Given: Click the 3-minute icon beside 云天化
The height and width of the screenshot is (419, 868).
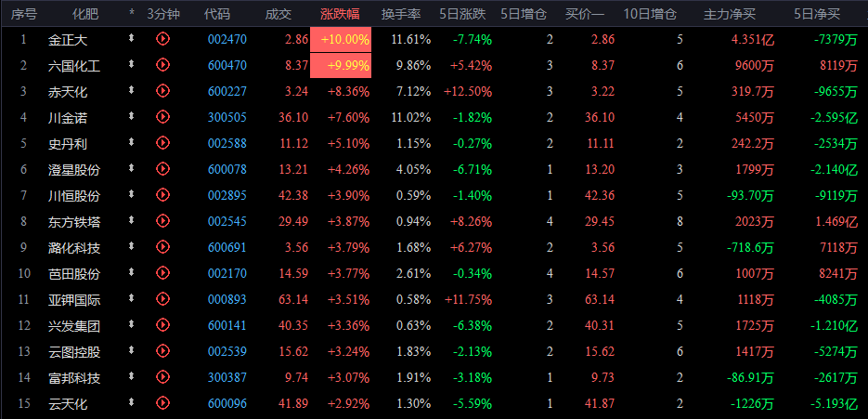Looking at the screenshot, I should [x=163, y=405].
